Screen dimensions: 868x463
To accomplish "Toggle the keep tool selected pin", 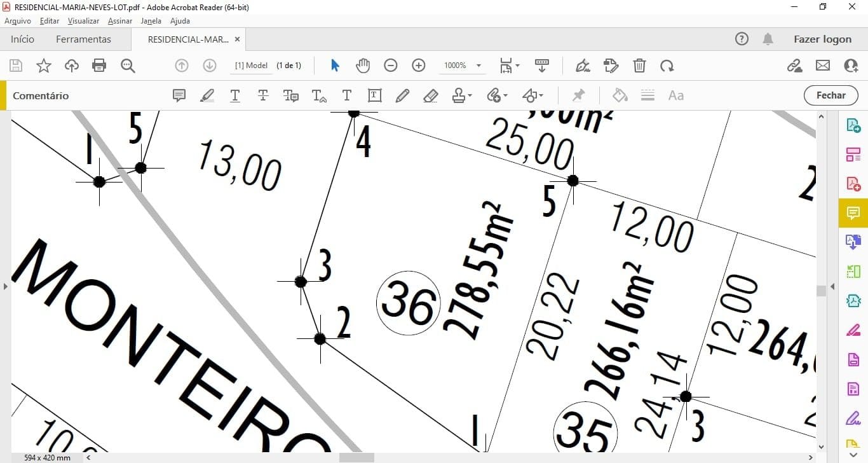I will [578, 95].
